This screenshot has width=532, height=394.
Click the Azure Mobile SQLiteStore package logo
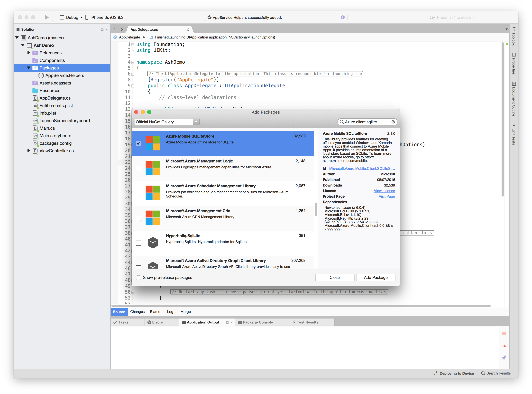153,143
